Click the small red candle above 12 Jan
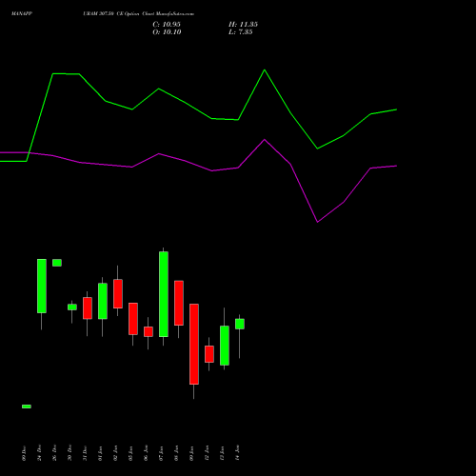 click(x=209, y=354)
